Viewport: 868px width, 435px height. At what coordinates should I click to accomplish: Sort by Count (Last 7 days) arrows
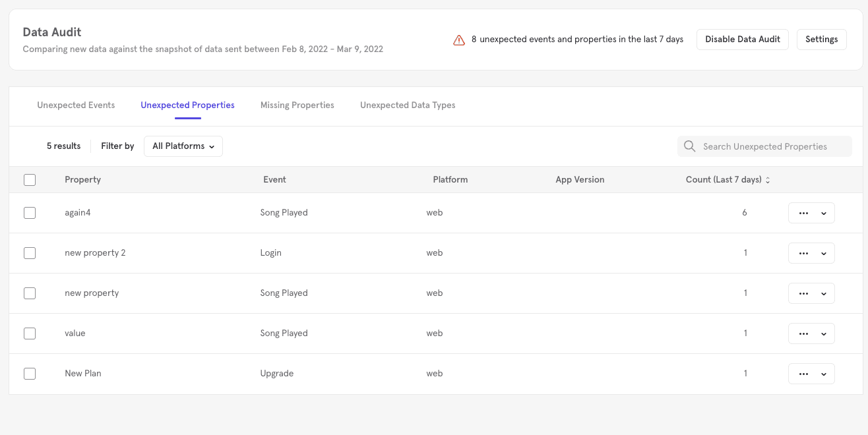[x=768, y=180]
